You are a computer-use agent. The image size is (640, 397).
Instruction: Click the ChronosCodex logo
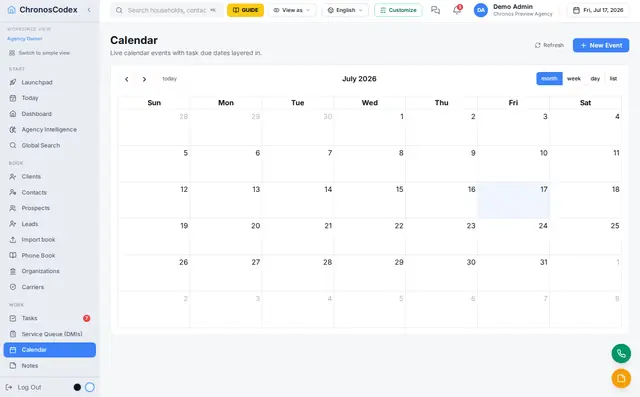[x=43, y=10]
